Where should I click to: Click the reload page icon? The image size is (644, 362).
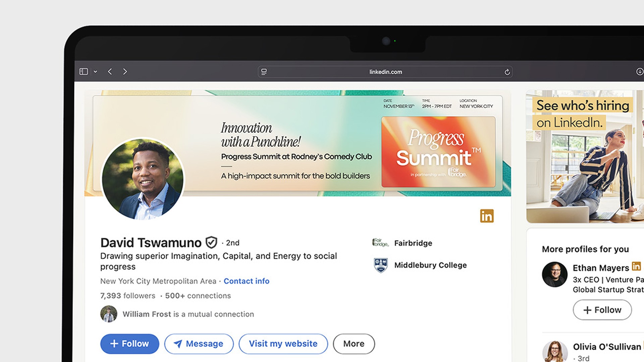(507, 72)
